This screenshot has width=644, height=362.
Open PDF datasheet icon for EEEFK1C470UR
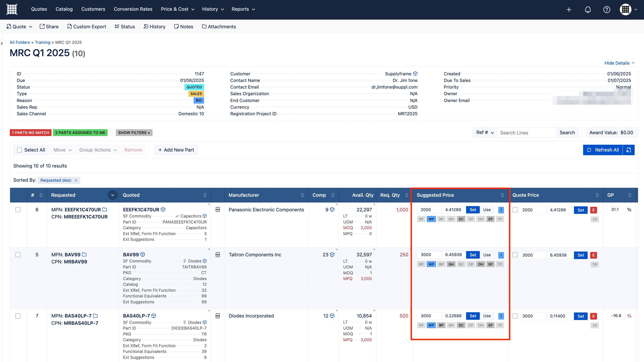[x=218, y=209]
